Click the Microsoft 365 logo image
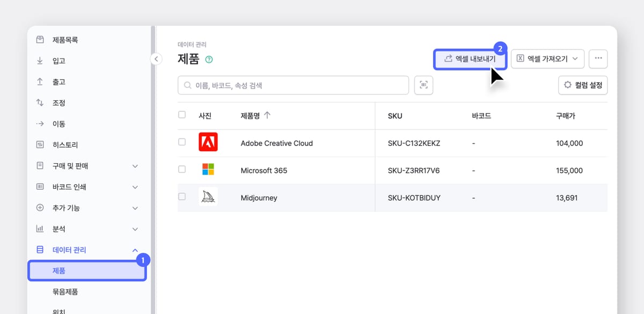The image size is (644, 314). point(208,170)
